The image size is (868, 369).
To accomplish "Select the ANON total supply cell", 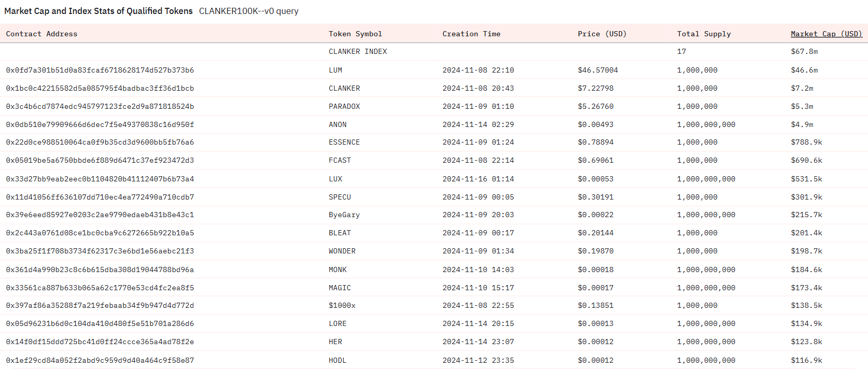I will [706, 124].
